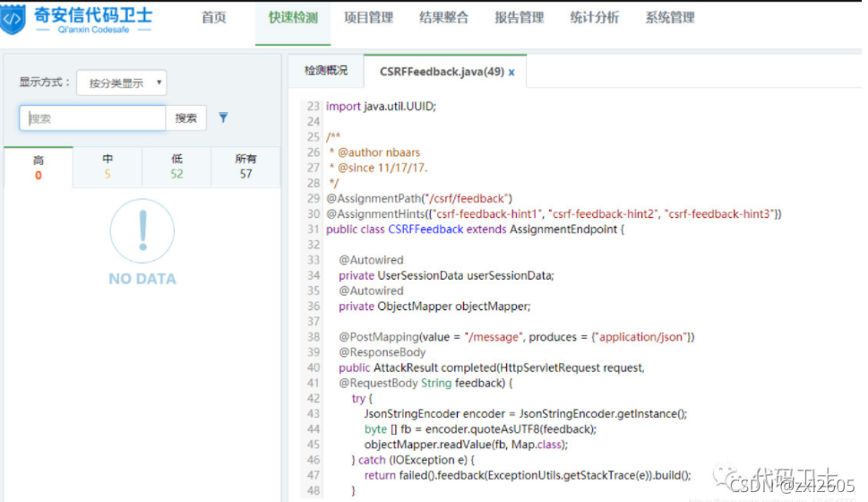Click line 34 'UserSessionData userSessionData'
The height and width of the screenshot is (502, 868).
click(x=446, y=275)
